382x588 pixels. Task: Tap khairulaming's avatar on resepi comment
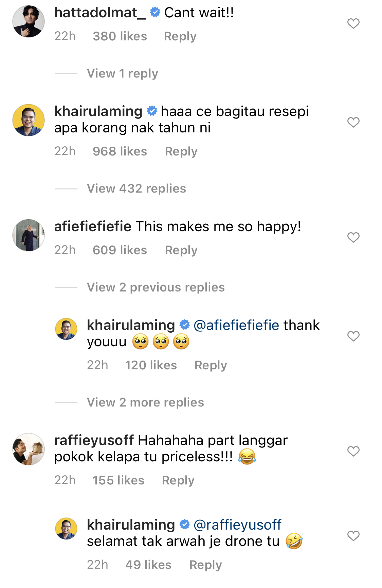29,120
